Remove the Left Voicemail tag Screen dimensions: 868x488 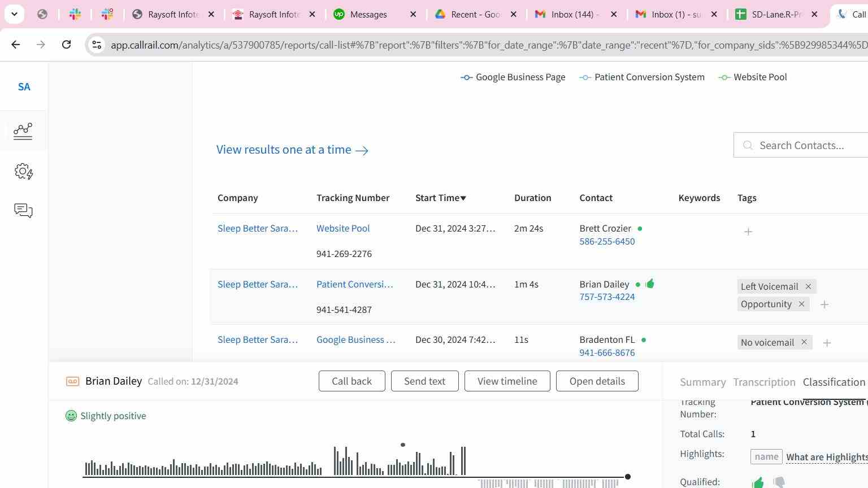point(808,286)
